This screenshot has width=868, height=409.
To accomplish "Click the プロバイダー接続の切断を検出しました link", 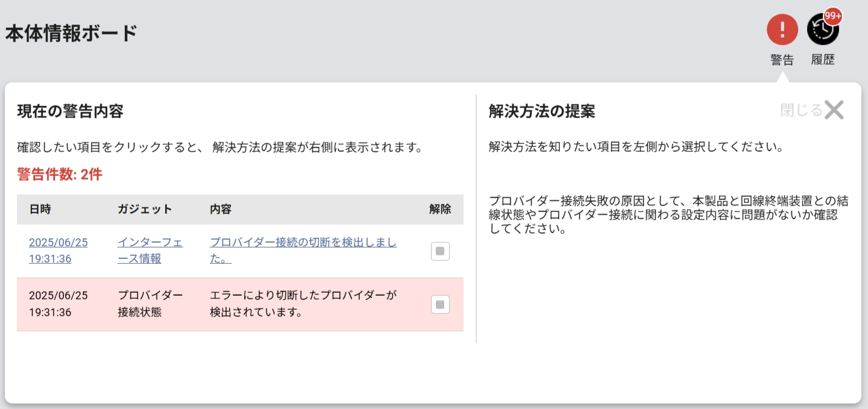I will tap(303, 251).
